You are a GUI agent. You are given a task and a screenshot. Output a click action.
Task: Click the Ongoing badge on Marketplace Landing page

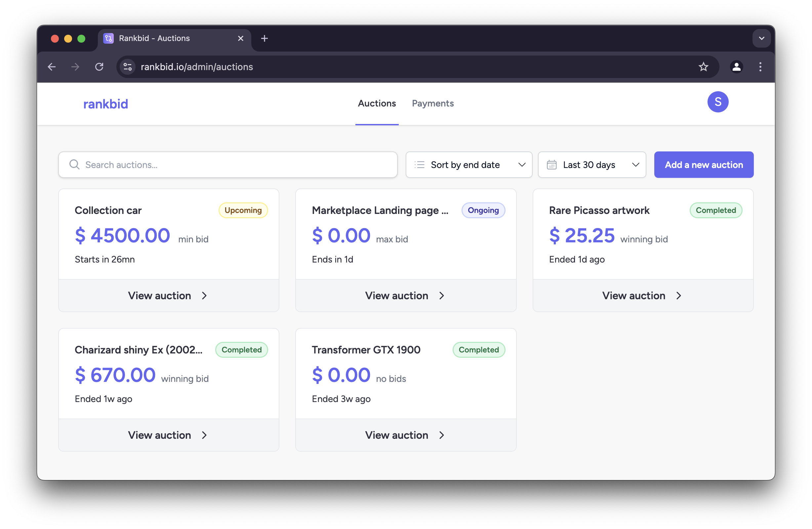click(x=483, y=210)
